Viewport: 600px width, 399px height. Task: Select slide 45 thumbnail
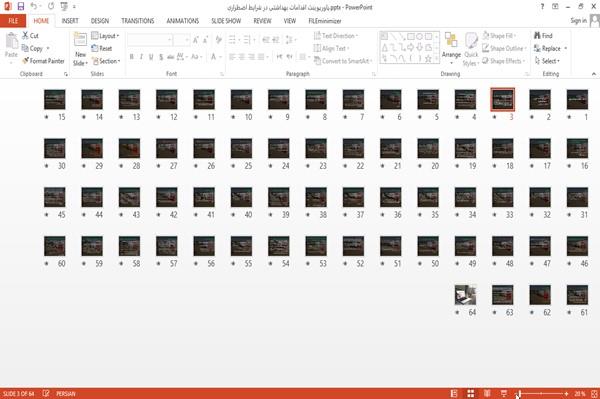point(54,197)
